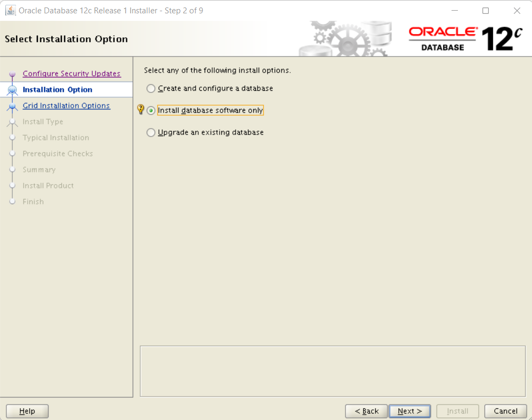
Task: Click the Summary step text
Action: pyautogui.click(x=39, y=170)
